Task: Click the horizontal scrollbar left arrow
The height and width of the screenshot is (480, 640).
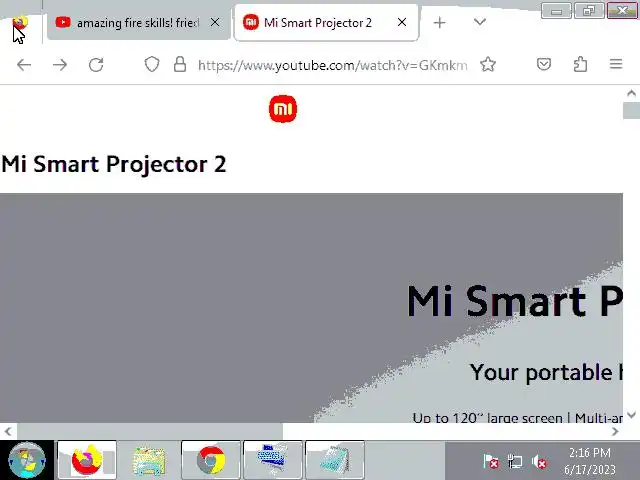Action: pyautogui.click(x=8, y=431)
